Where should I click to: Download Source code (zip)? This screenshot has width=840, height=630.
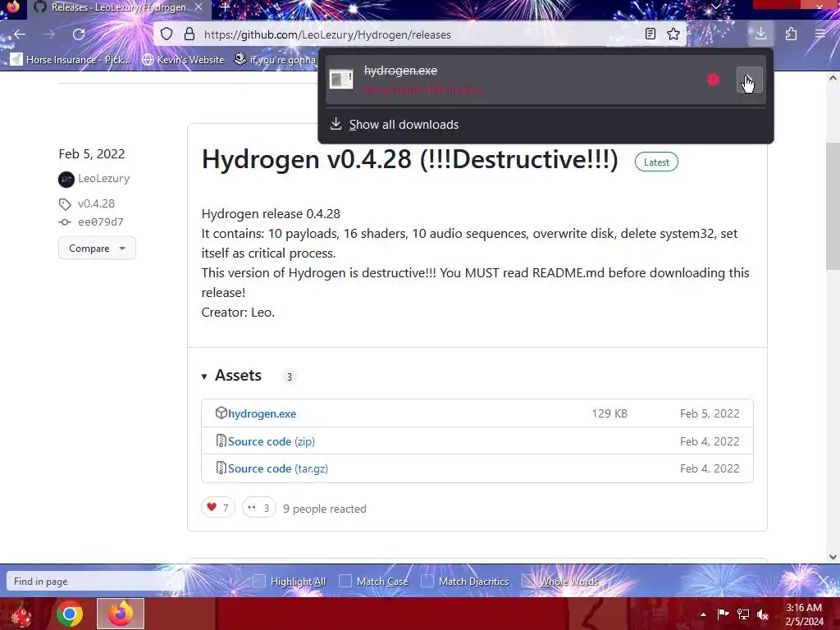pos(271,441)
